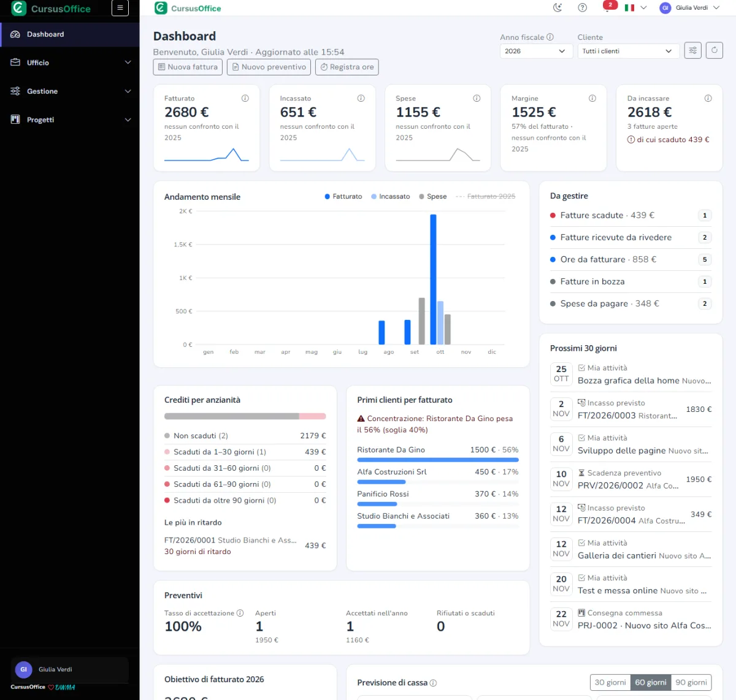The width and height of the screenshot is (736, 700).
Task: Open the 6 NOV Sviluppo delle pagine activity
Action: pyautogui.click(x=631, y=444)
